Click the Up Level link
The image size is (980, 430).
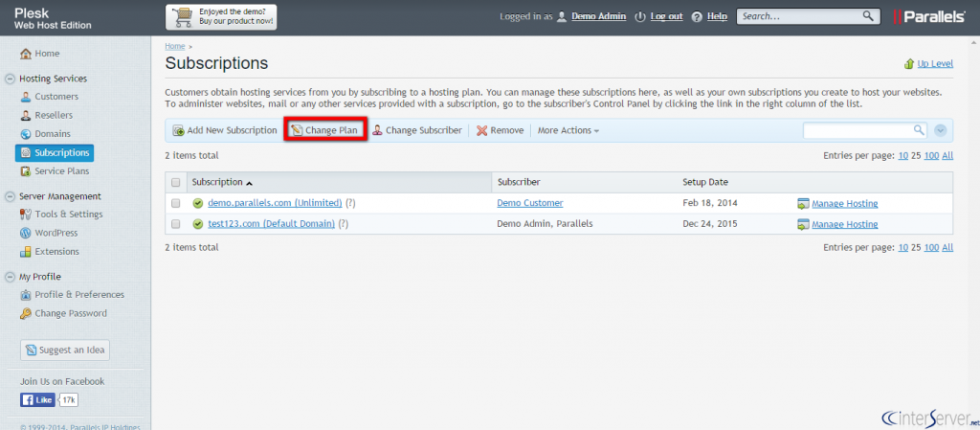935,64
